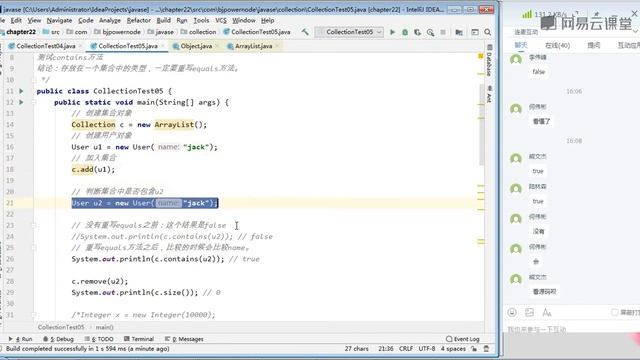This screenshot has width=640, height=360.
Task: Open the Debug tool window button
Action: coord(58,339)
